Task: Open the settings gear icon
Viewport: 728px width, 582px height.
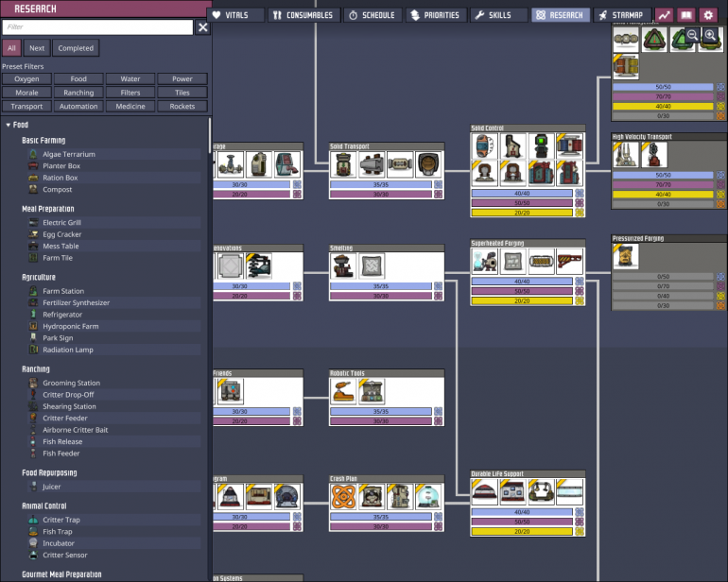Action: coord(708,15)
